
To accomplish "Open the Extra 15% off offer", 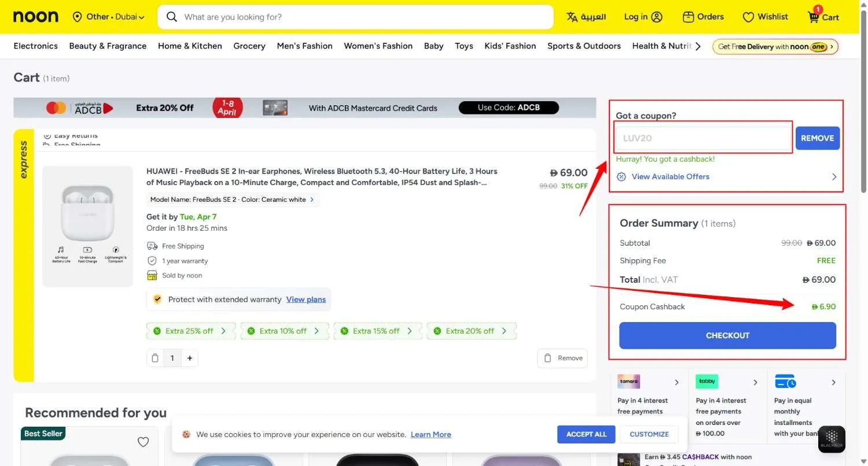I will click(x=378, y=331).
